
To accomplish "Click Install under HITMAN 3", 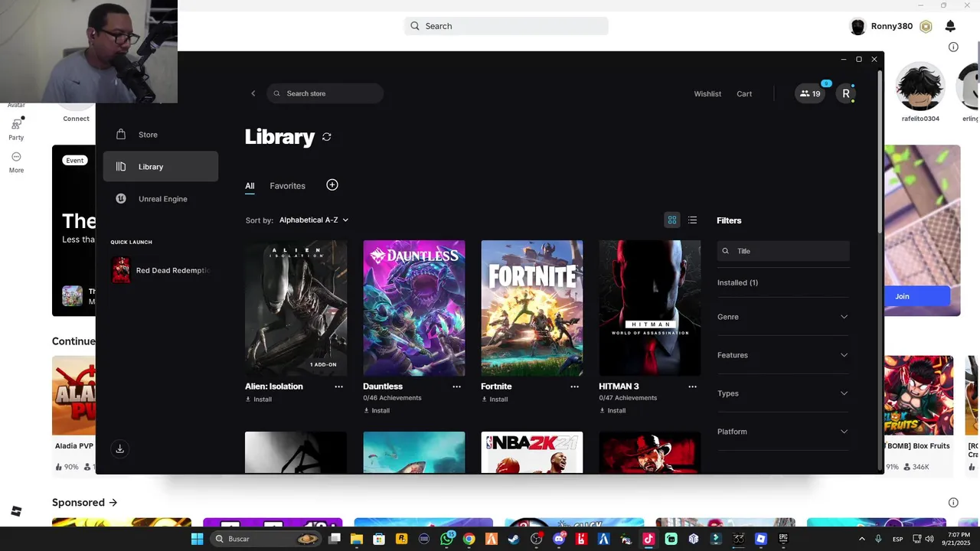I will 612,410.
